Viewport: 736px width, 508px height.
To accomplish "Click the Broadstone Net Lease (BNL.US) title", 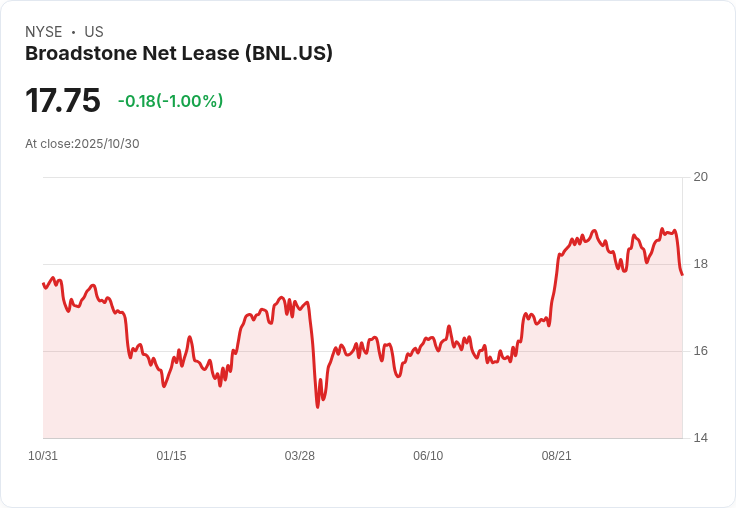I will 179,54.
